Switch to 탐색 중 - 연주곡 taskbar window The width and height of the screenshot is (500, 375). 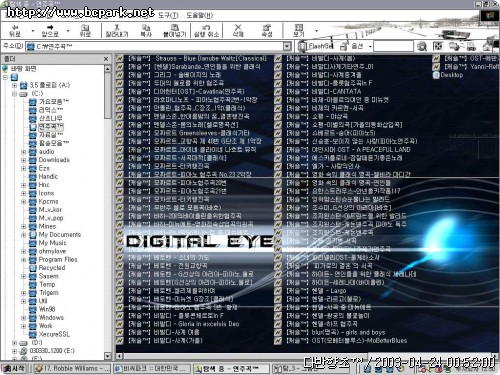231,368
